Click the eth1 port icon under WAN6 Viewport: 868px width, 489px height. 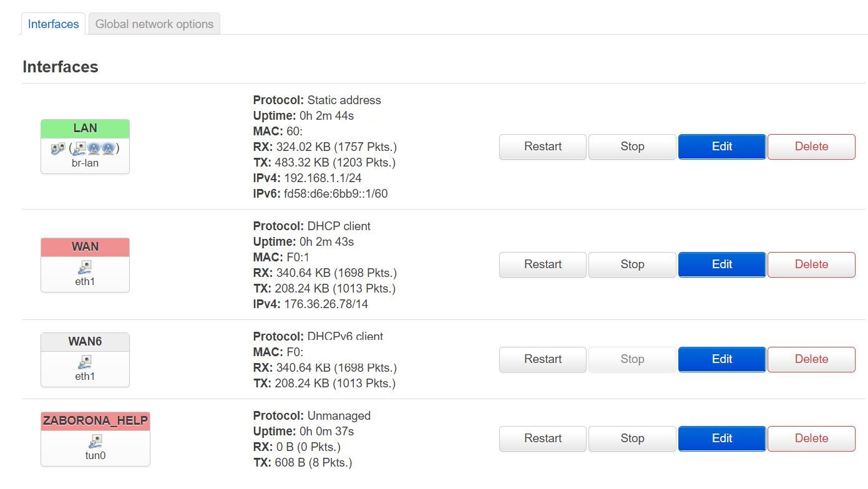(85, 362)
